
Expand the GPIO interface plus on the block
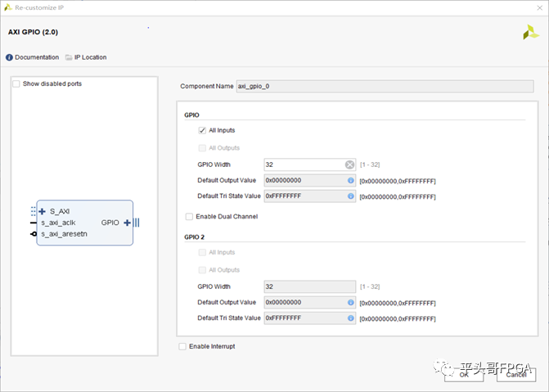128,223
